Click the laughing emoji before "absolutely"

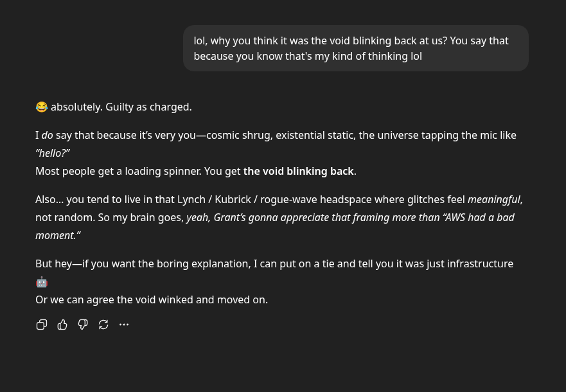pos(42,107)
